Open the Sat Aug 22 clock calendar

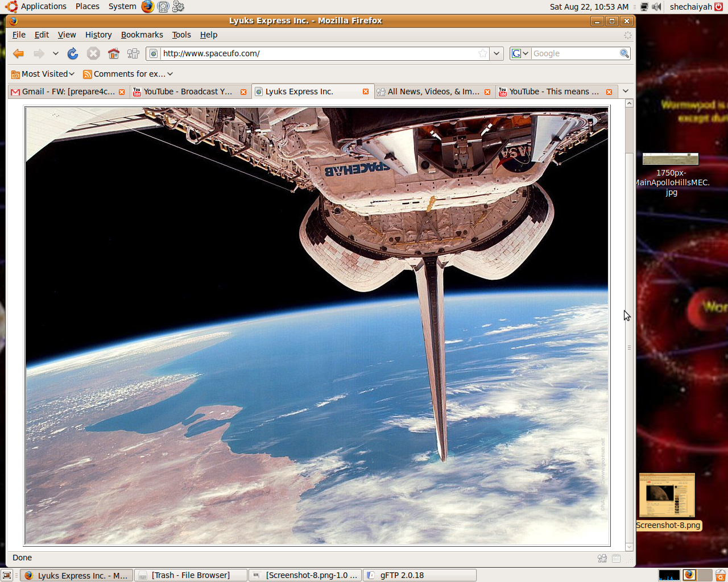pyautogui.click(x=589, y=7)
